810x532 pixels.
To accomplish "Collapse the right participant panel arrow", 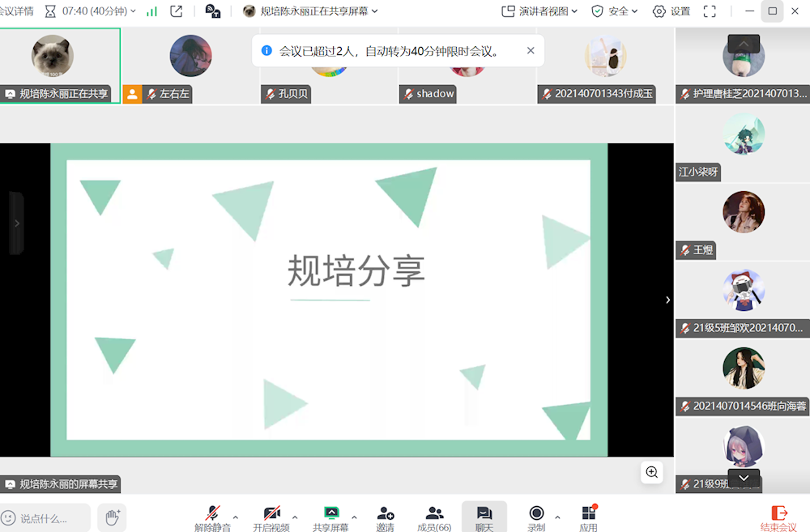I will (668, 300).
